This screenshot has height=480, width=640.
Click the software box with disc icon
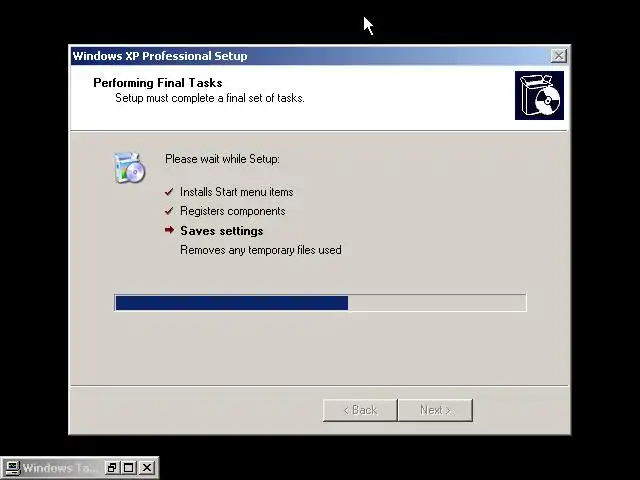pyautogui.click(x=129, y=167)
